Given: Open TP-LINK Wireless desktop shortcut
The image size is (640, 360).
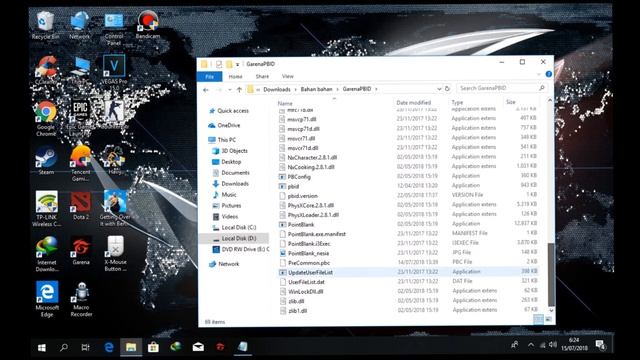Looking at the screenshot, I should tap(47, 209).
